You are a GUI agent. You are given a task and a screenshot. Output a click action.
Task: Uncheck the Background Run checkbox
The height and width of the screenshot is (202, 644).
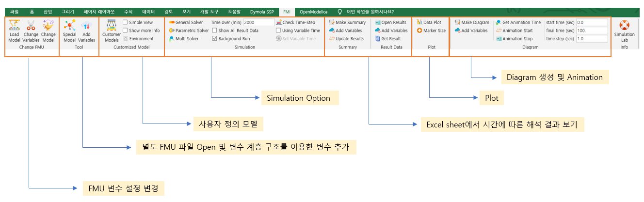click(x=214, y=39)
